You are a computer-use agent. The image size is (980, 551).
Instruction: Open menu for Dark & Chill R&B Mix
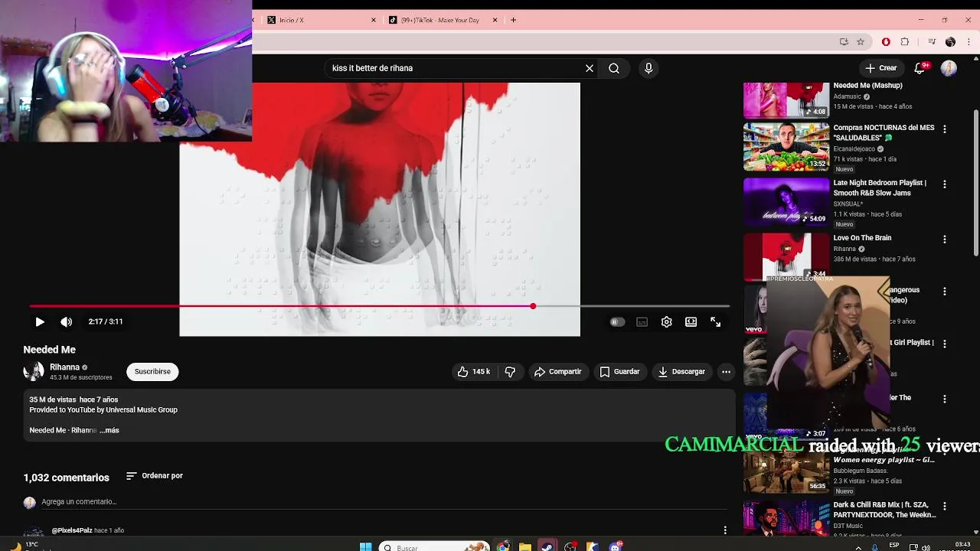click(945, 507)
